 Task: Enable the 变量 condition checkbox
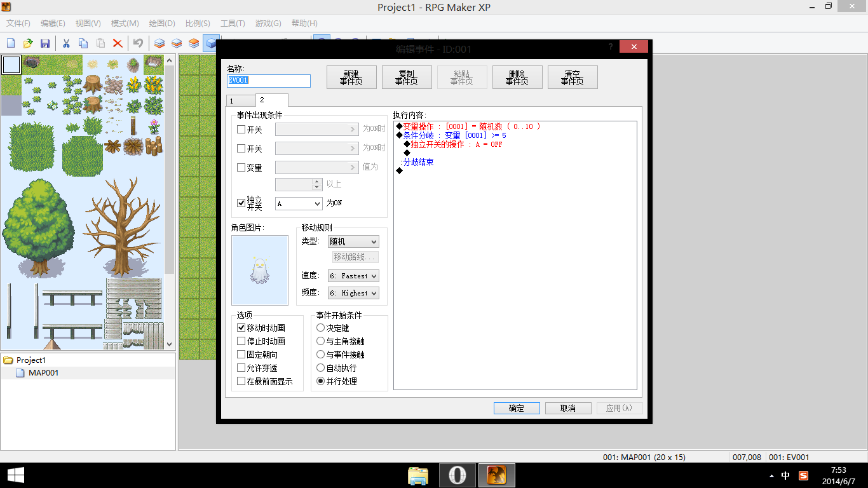(241, 168)
